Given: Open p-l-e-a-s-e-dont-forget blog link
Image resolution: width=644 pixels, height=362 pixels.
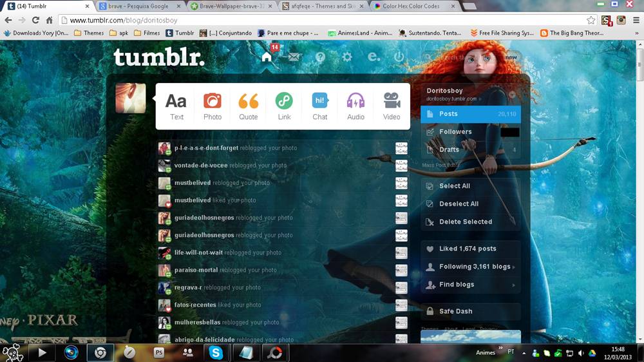Looking at the screenshot, I should [206, 148].
